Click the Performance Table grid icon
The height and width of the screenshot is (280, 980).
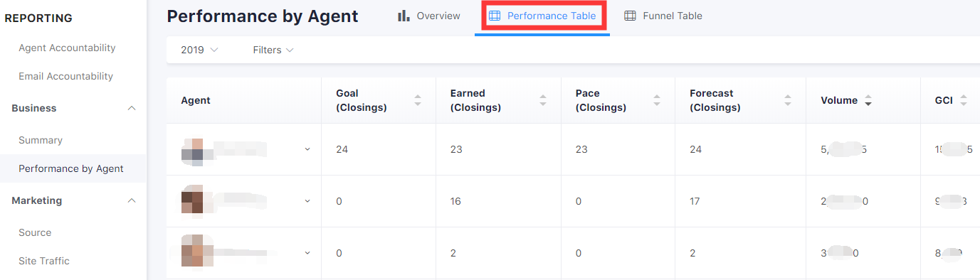(495, 16)
